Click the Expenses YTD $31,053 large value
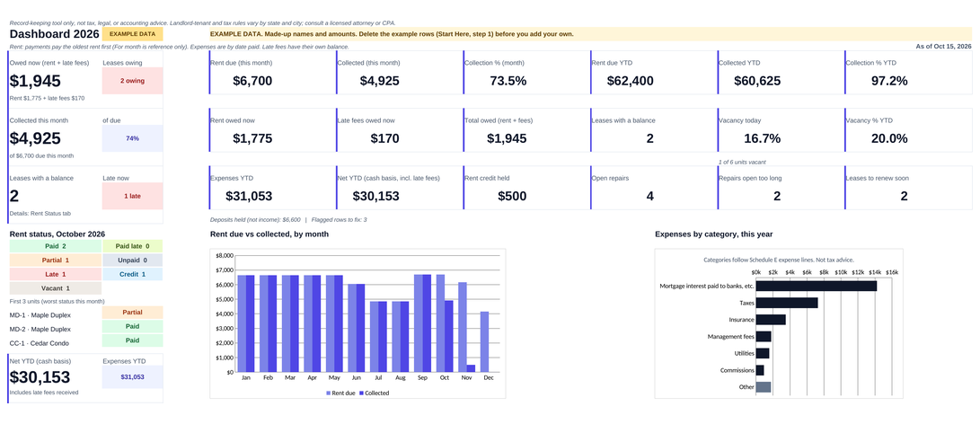Screen dimensions: 980x424 point(249,196)
